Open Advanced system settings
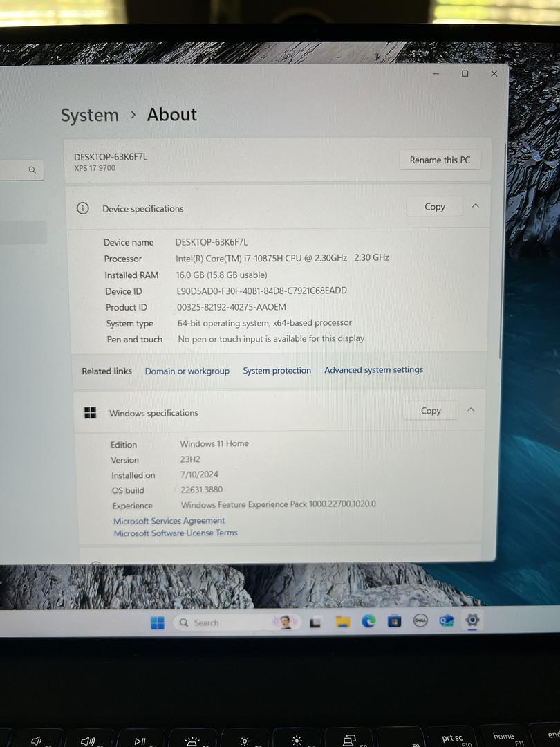 373,369
